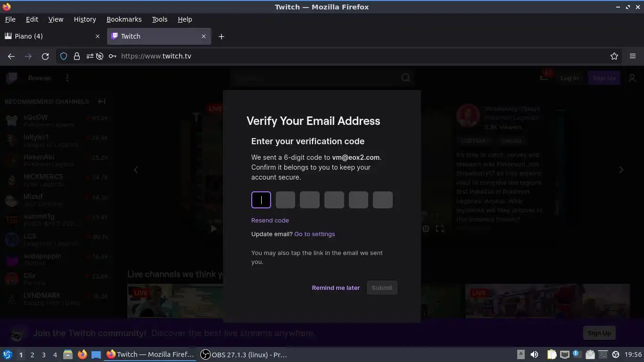The image size is (644, 362).
Task: Open the Browse link in Twitch header
Action: pyautogui.click(x=39, y=78)
